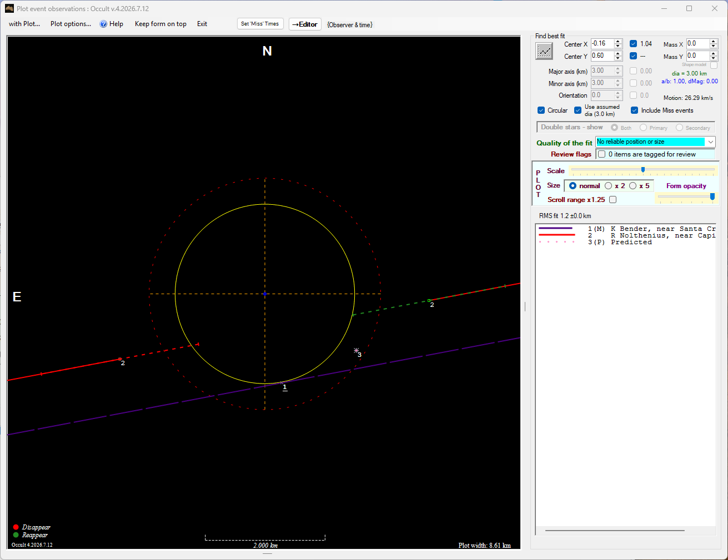The width and height of the screenshot is (728, 560).
Task: Increase Center Y with spinner up arrow
Action: [618, 53]
